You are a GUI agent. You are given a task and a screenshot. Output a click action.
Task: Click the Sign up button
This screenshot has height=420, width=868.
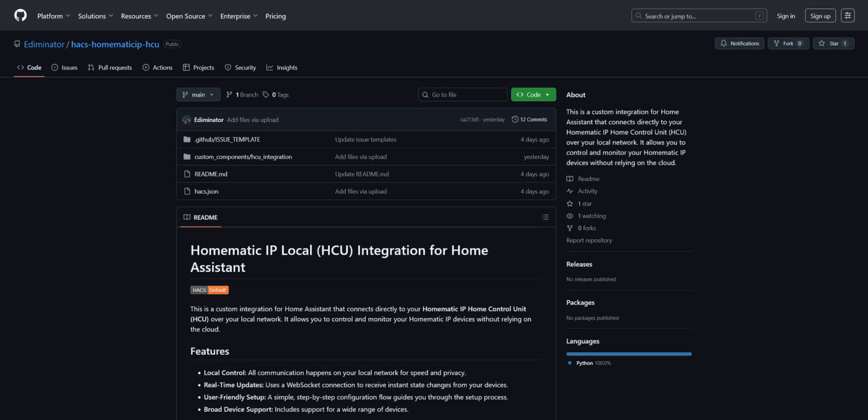coord(820,16)
